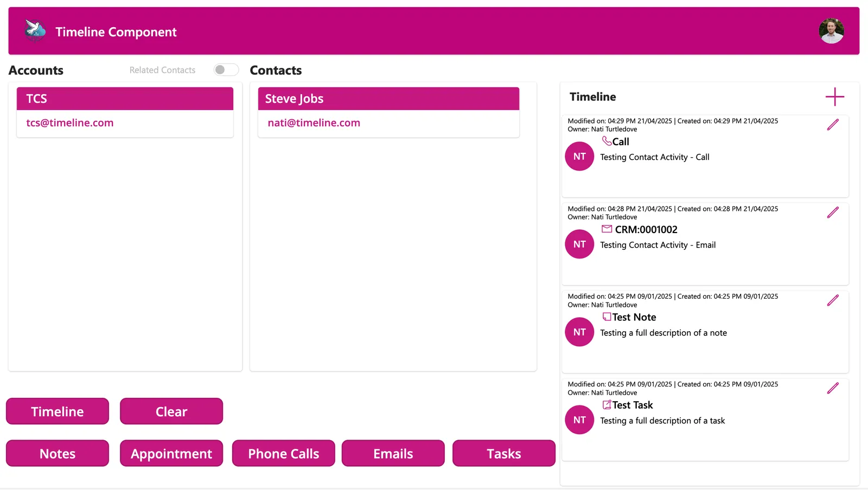868x490 pixels.
Task: Click the phone icon beside Call
Action: point(607,141)
